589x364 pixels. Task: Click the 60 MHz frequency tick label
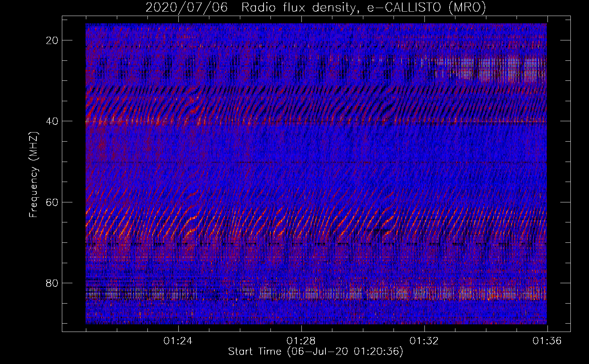(x=52, y=202)
